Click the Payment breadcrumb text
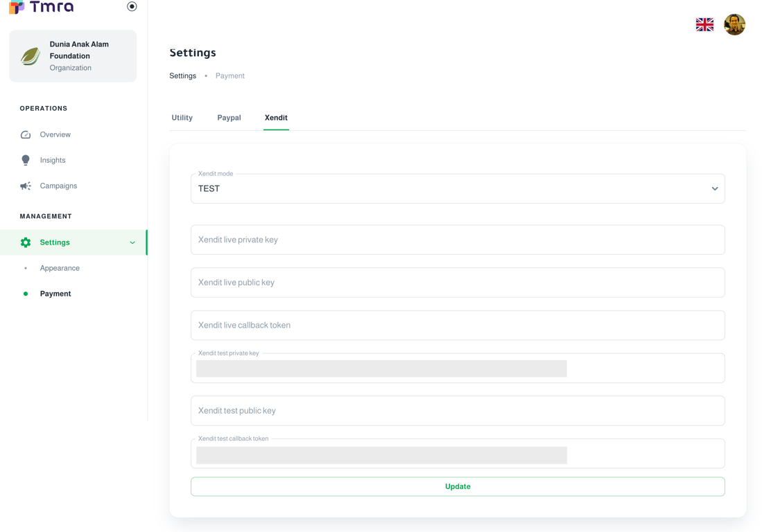Image resolution: width=762 pixels, height=532 pixels. pyautogui.click(x=230, y=76)
